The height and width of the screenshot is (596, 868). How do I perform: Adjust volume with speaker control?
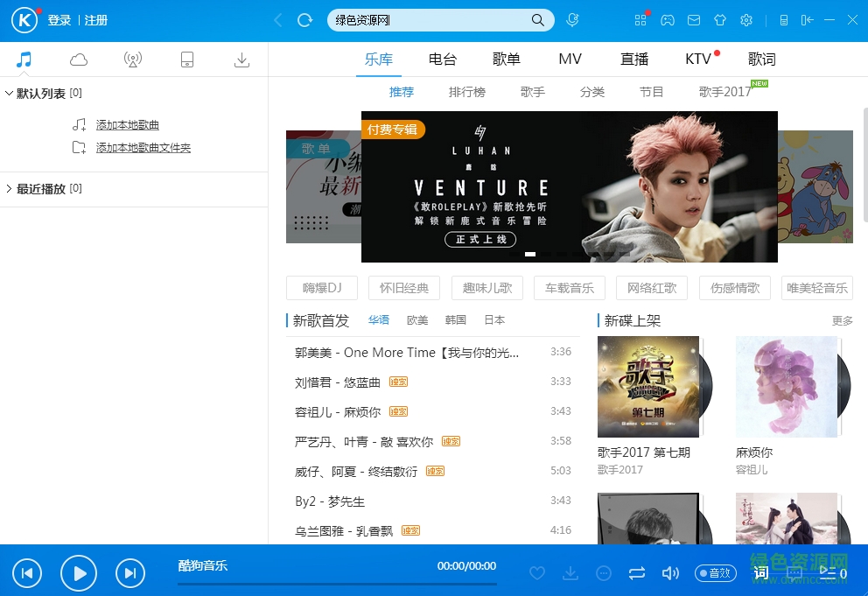point(670,573)
